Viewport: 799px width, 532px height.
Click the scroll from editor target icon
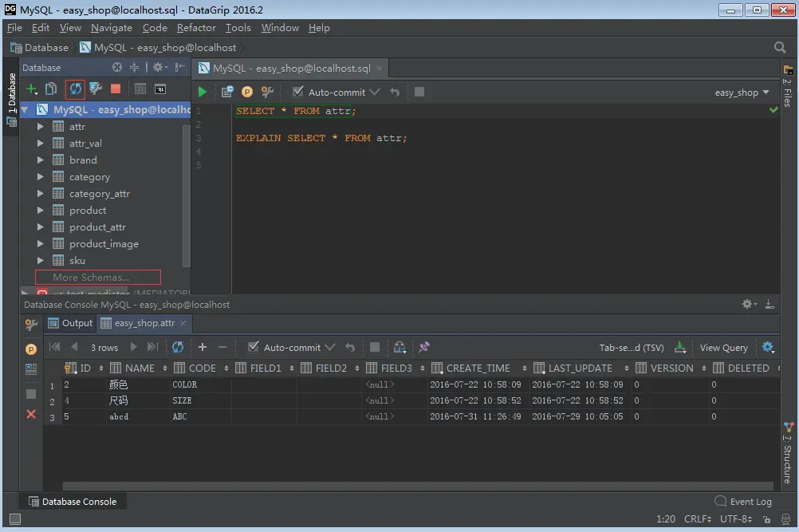(117, 67)
